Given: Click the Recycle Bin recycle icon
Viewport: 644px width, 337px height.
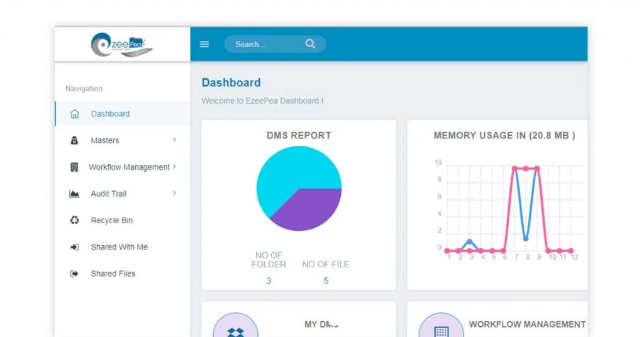Looking at the screenshot, I should [x=74, y=221].
